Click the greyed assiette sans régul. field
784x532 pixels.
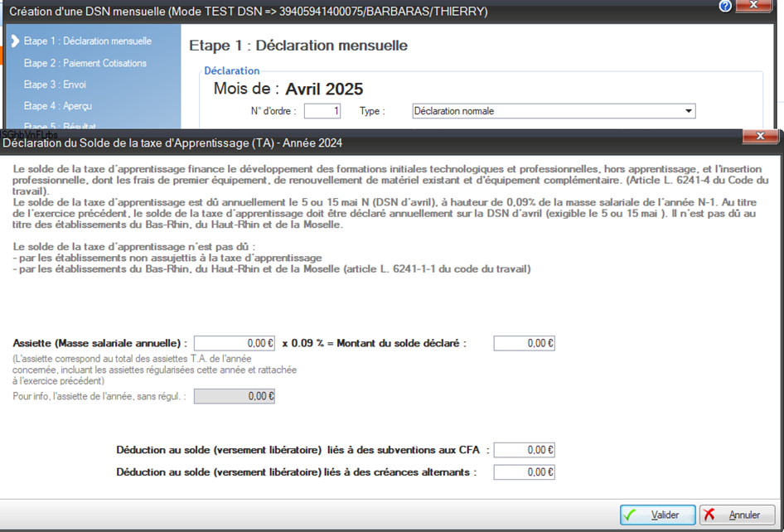pos(234,396)
